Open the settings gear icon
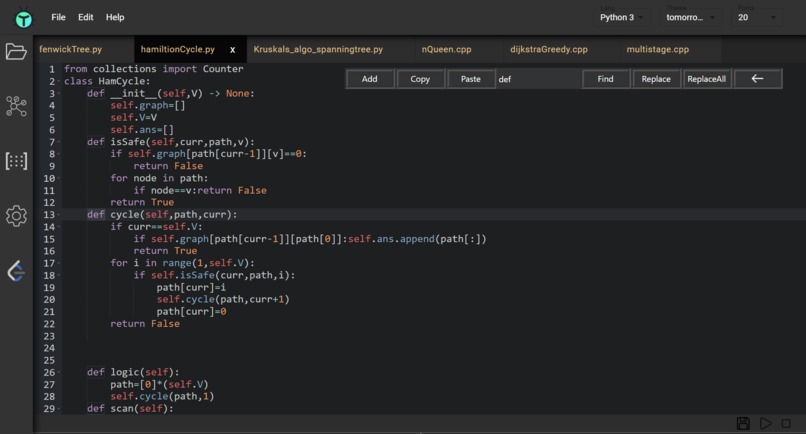806x434 pixels. [16, 216]
